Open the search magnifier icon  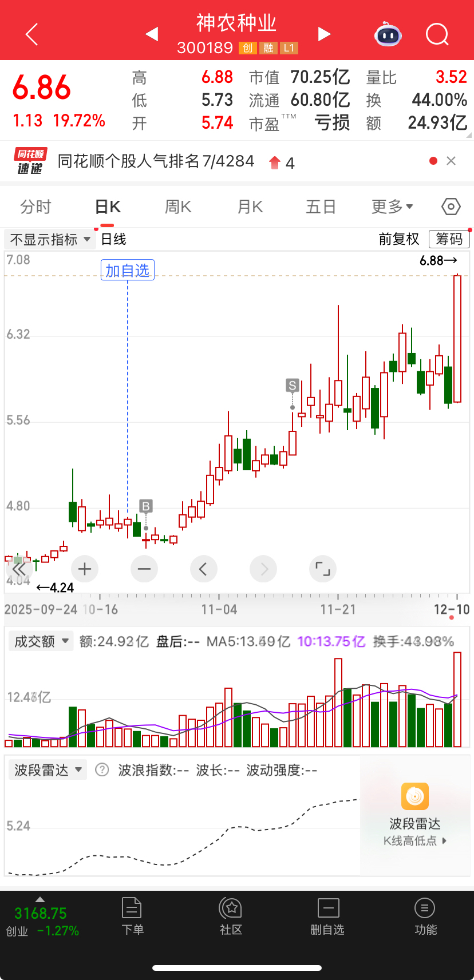437,35
